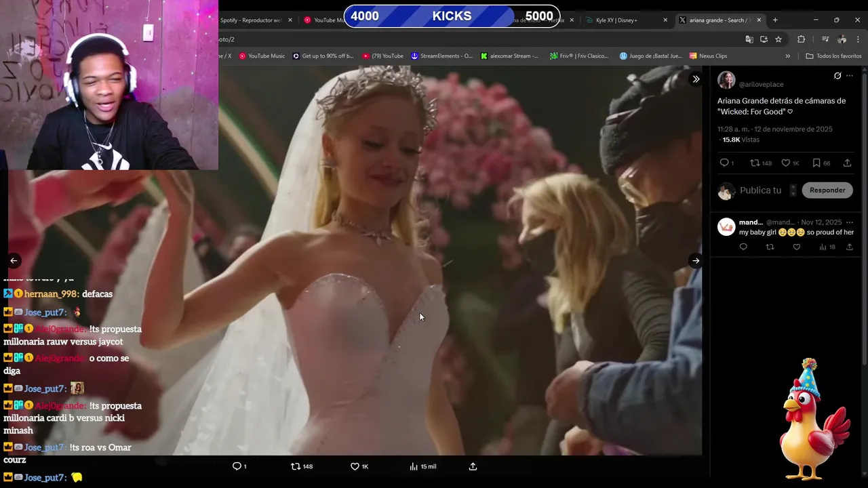Reply icon in side panel post
This screenshot has width=868, height=488.
point(724,163)
